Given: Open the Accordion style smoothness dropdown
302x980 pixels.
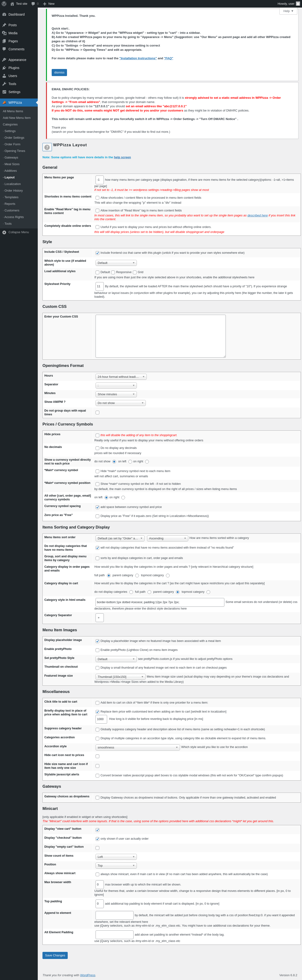Looking at the screenshot, I should click(x=138, y=748).
